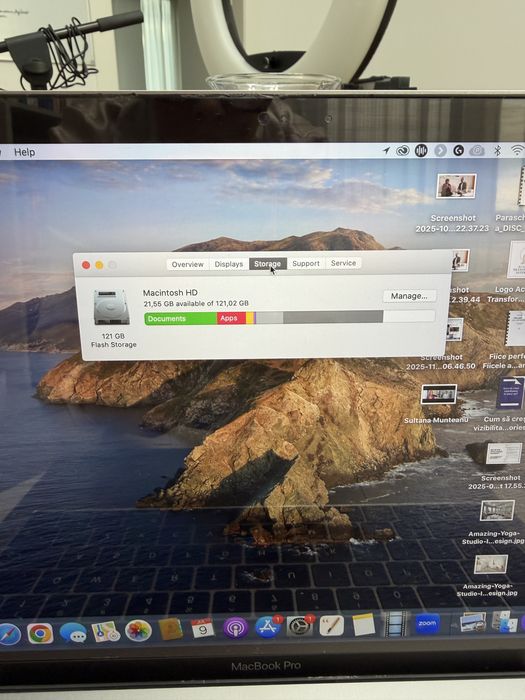Click the Manage... button
The image size is (525, 700).
[x=409, y=296]
